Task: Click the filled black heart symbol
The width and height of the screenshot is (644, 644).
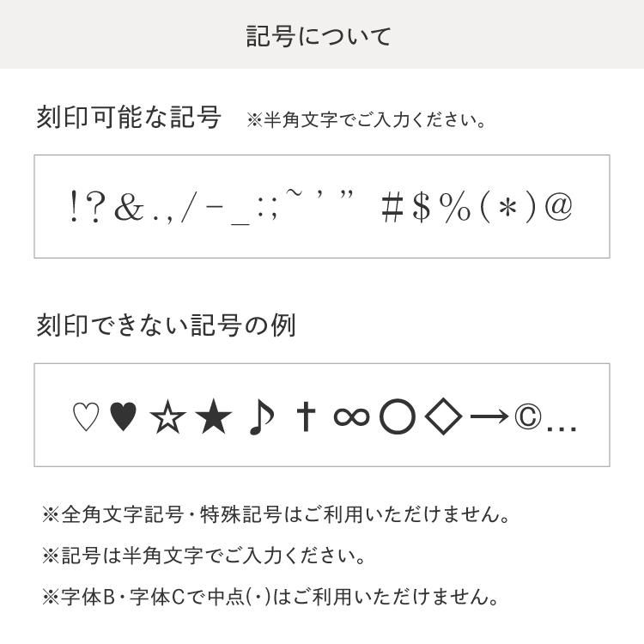Action: (x=124, y=417)
